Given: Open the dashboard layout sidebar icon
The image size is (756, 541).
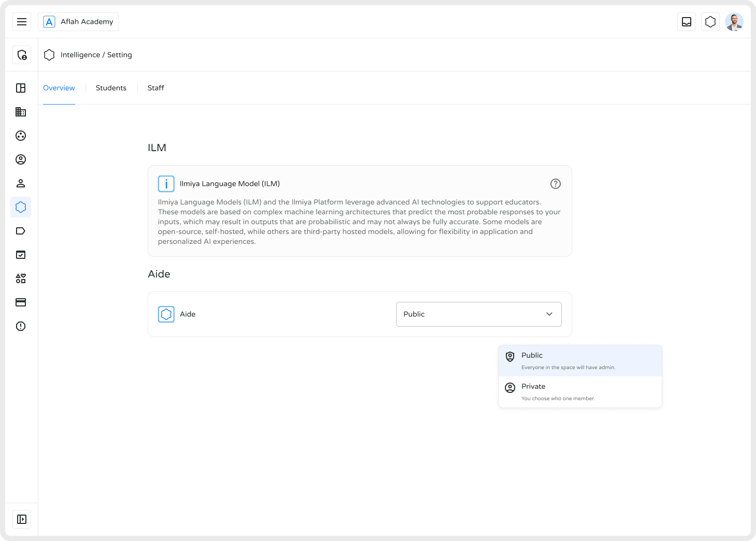Looking at the screenshot, I should (21, 88).
